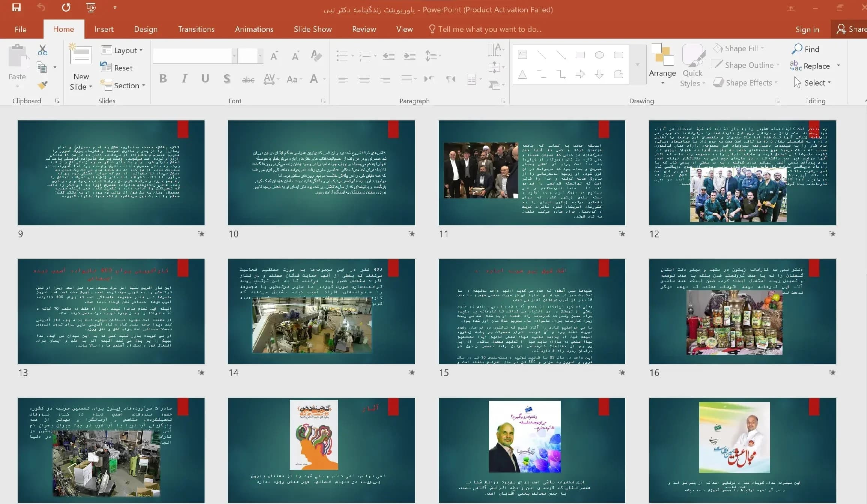Image resolution: width=867 pixels, height=504 pixels.
Task: Open the Slide Show tab
Action: (x=313, y=29)
